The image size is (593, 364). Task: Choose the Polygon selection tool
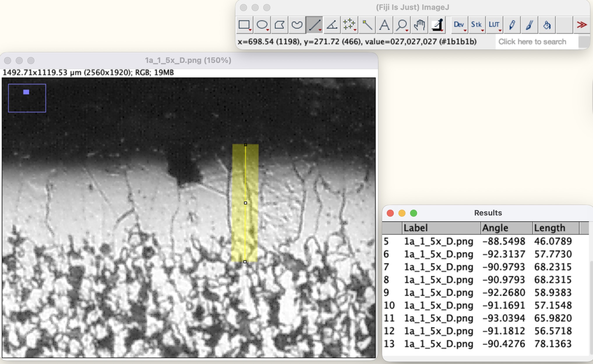coord(279,25)
